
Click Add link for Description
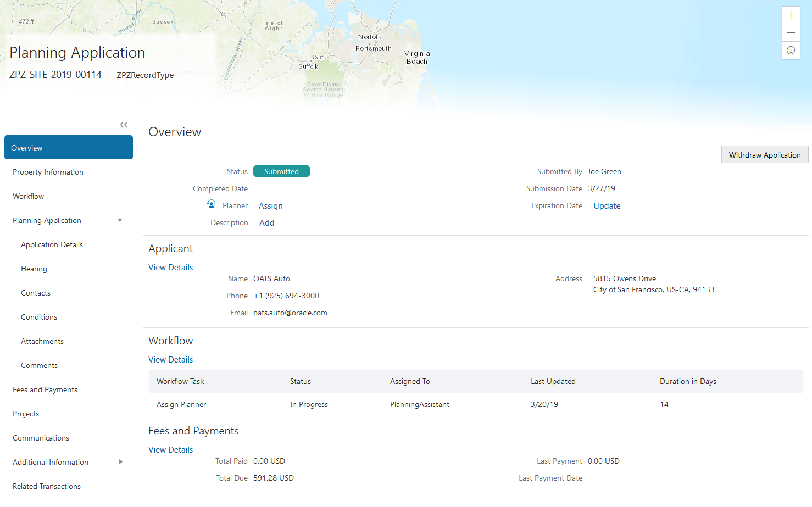click(x=266, y=222)
